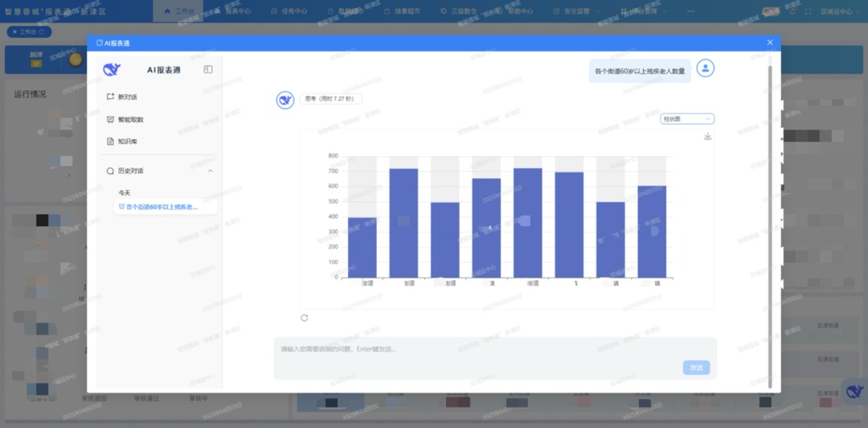This screenshot has width=868, height=428.
Task: Open the 区域运中心 dropdown at top right
Action: tap(840, 11)
